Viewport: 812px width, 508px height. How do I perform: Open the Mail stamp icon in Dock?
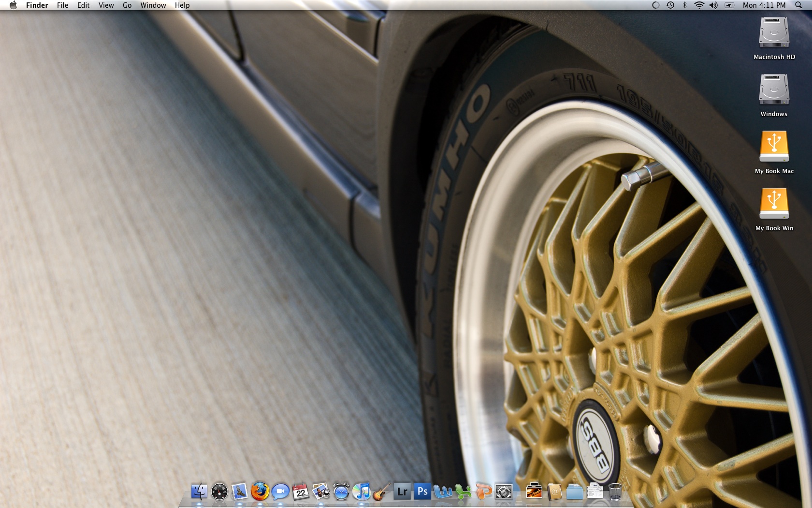240,492
